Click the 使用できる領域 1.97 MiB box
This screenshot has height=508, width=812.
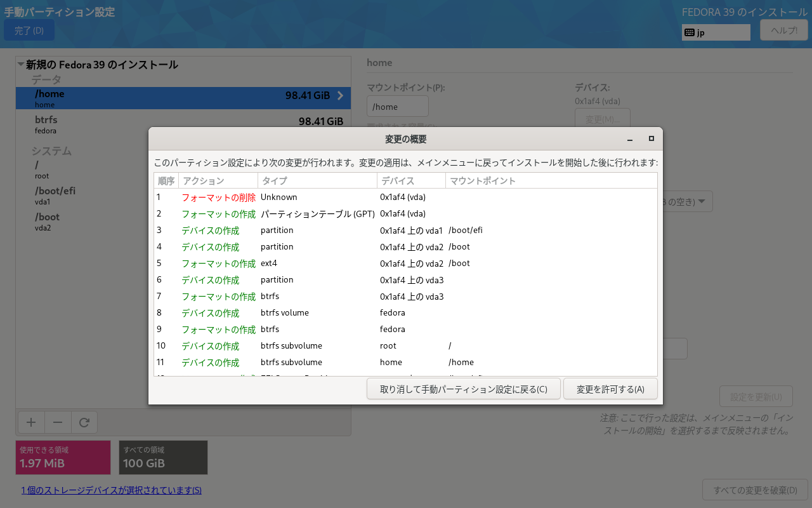click(x=63, y=457)
